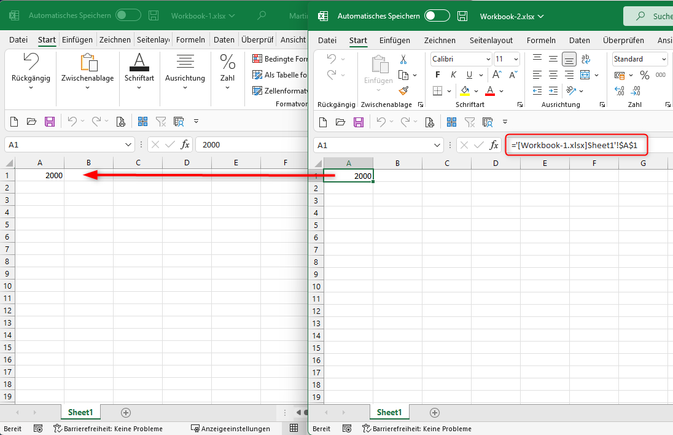Select Sheet1 tab in Workbook-1
Image resolution: width=673 pixels, height=435 pixels.
coord(80,412)
